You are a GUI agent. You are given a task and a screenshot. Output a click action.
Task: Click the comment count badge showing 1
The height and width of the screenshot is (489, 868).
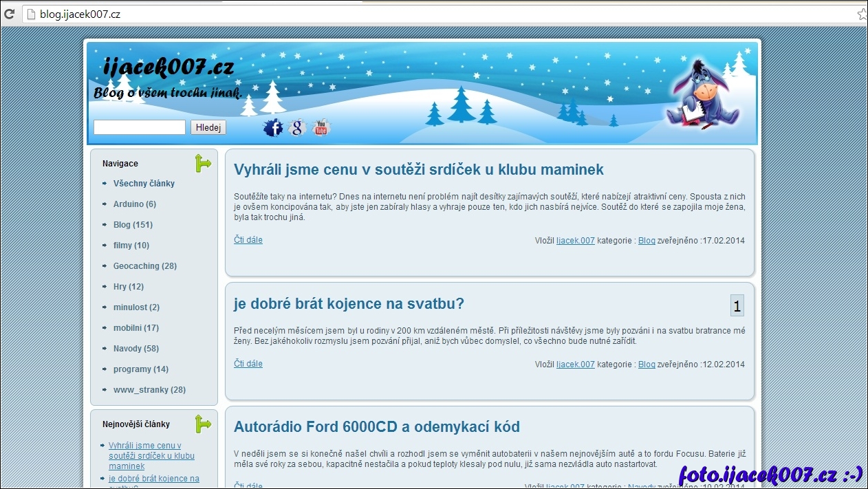tap(737, 306)
